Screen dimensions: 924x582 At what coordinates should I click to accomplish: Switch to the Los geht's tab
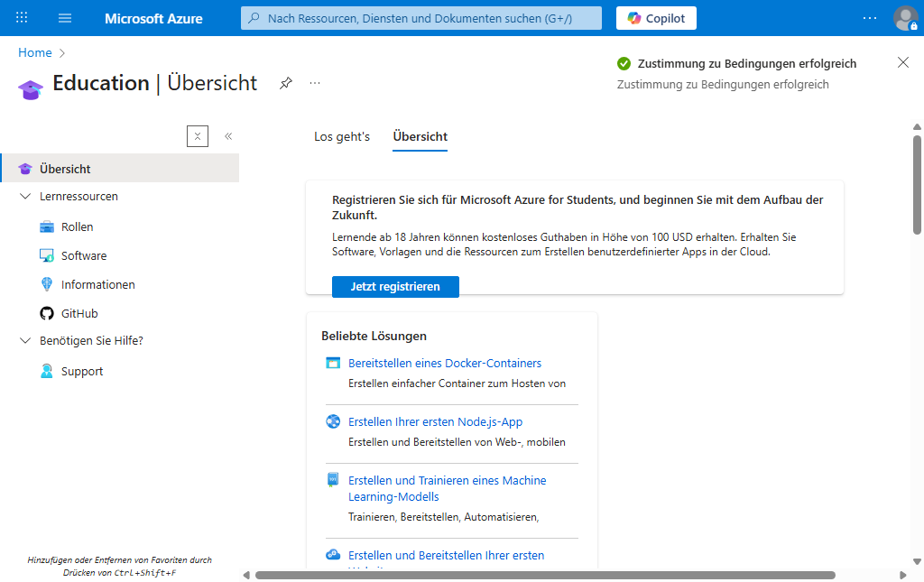pos(342,136)
